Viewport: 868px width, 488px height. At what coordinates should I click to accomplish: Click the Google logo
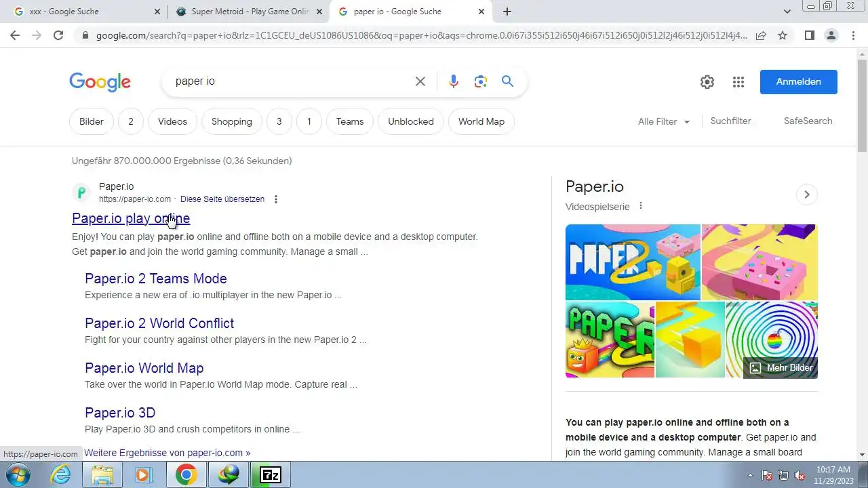[100, 82]
